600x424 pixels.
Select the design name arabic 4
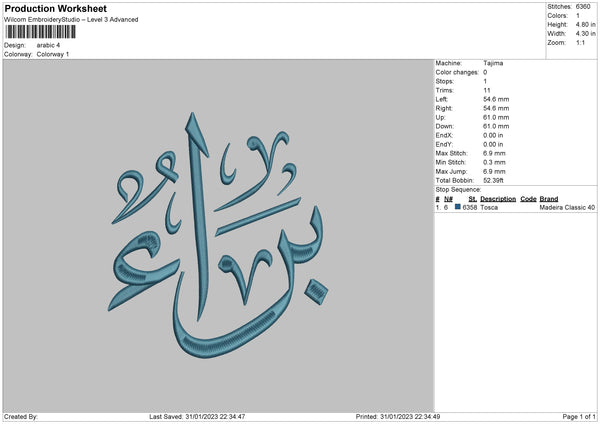(46, 45)
